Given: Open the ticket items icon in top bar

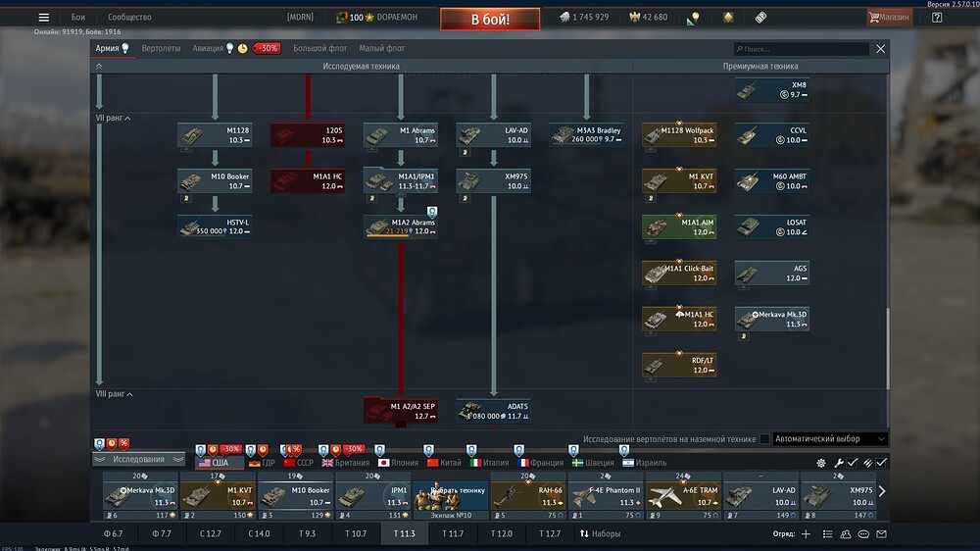Looking at the screenshot, I should coord(760,18).
